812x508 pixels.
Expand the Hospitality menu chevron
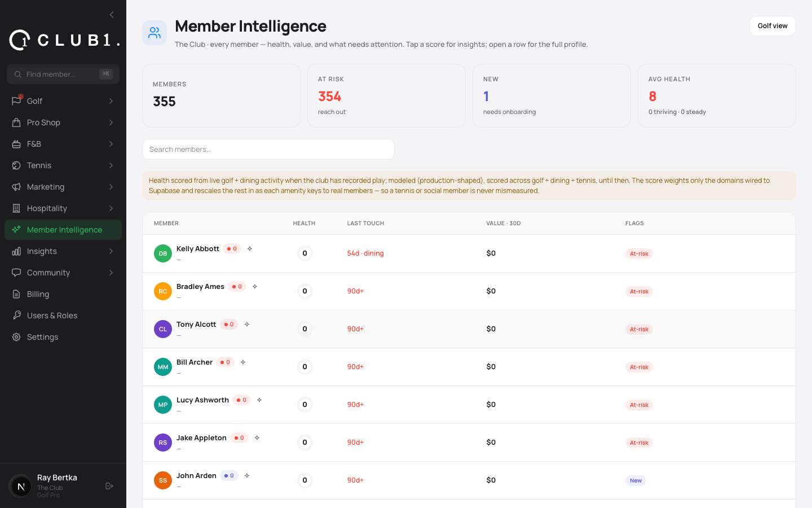coord(111,208)
